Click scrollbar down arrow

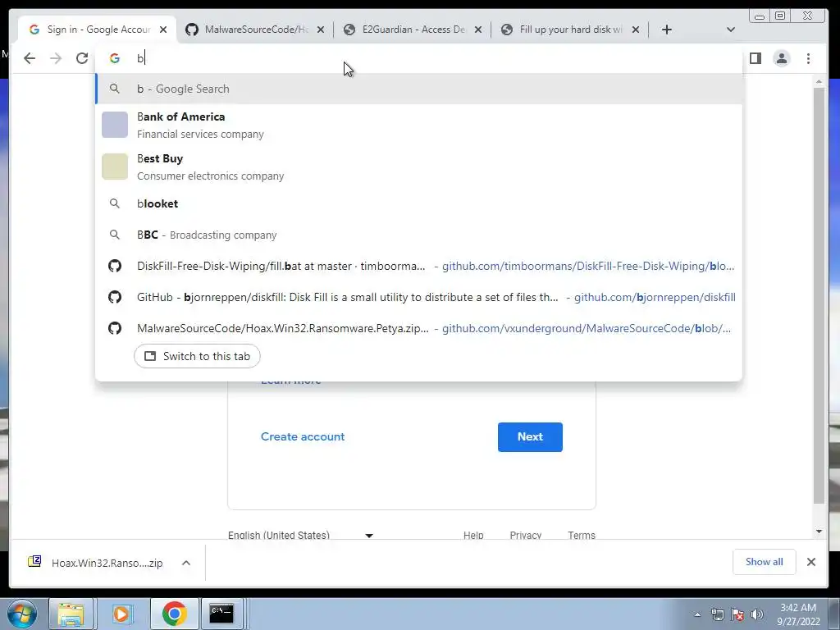click(819, 532)
